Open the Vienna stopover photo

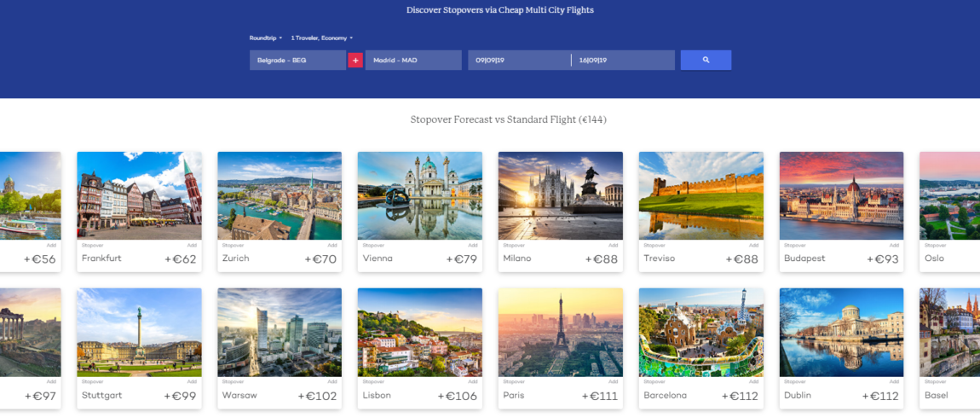point(420,196)
